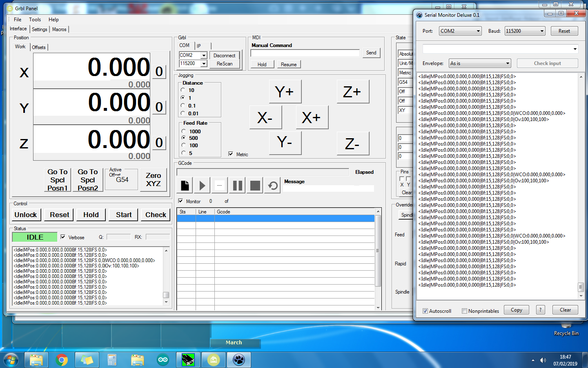Viewport: 588px width, 368px height.
Task: Toggle the Monitor checkbox
Action: coord(180,201)
